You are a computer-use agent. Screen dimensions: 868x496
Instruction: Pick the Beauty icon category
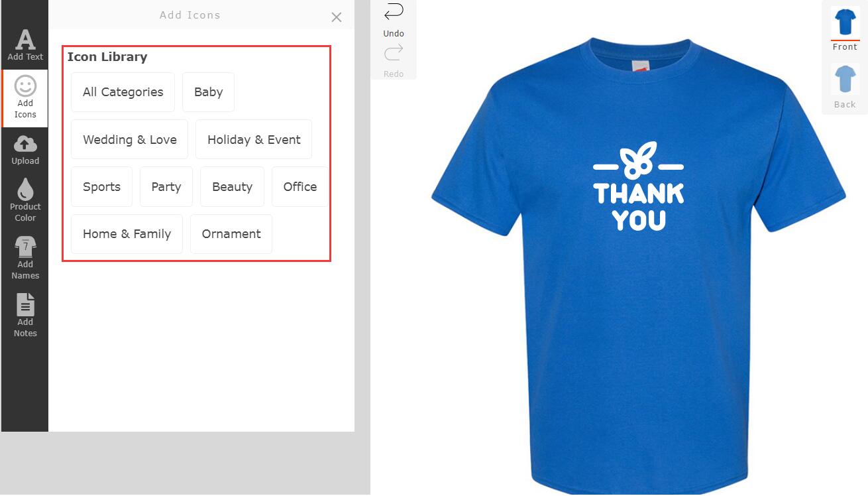232,187
